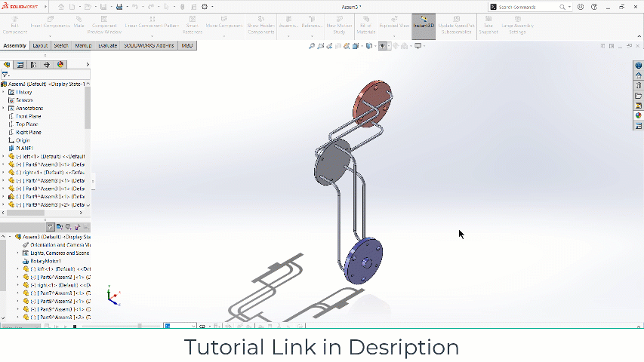Image resolution: width=644 pixels, height=362 pixels.
Task: Click the Open file folder icon
Action: click(x=88, y=7)
